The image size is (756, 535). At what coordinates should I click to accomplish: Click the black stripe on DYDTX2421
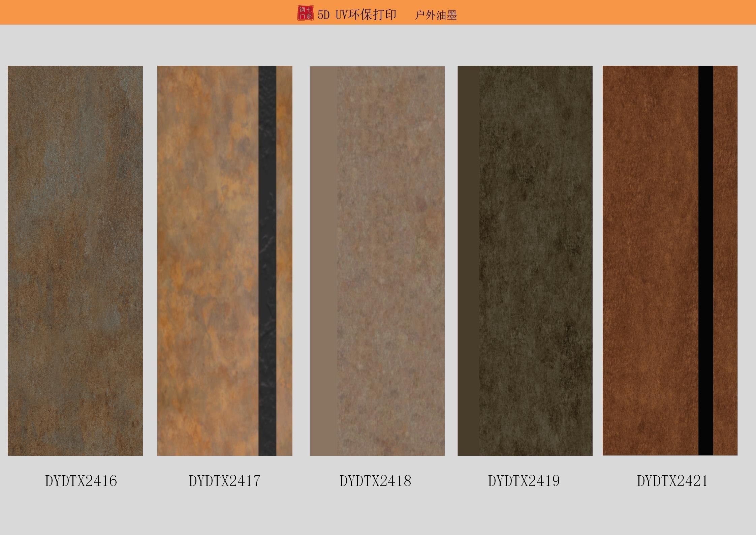(705, 260)
